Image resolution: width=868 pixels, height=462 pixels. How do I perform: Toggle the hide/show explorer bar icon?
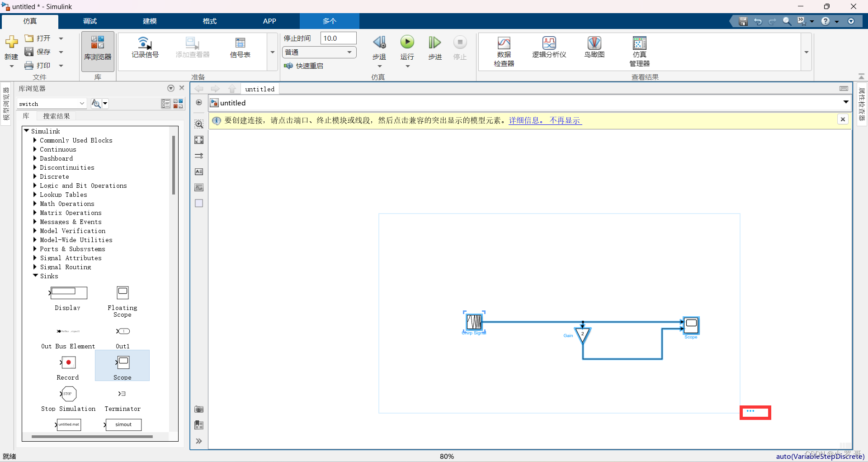(x=199, y=102)
